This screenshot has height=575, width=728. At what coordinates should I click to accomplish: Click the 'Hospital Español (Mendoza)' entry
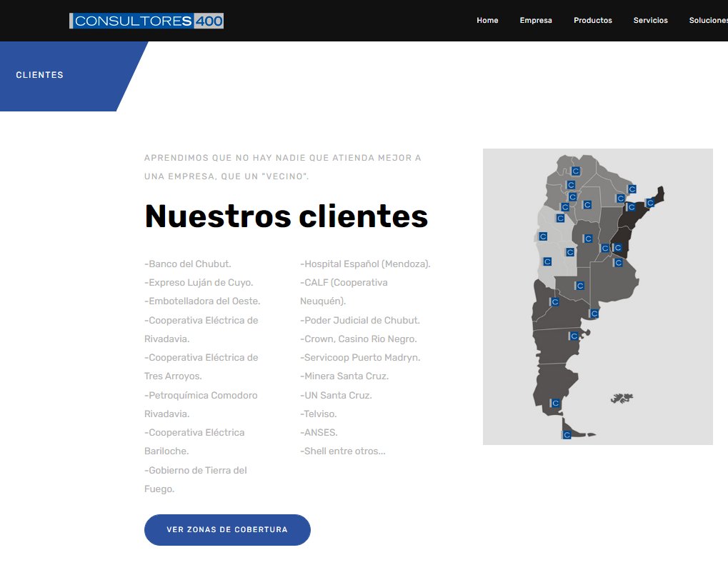pos(365,264)
